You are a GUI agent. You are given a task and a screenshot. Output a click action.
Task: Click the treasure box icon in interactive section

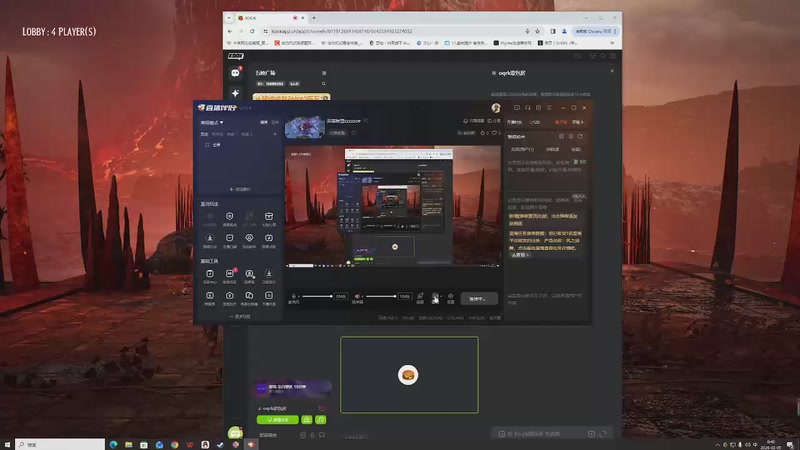click(x=269, y=217)
